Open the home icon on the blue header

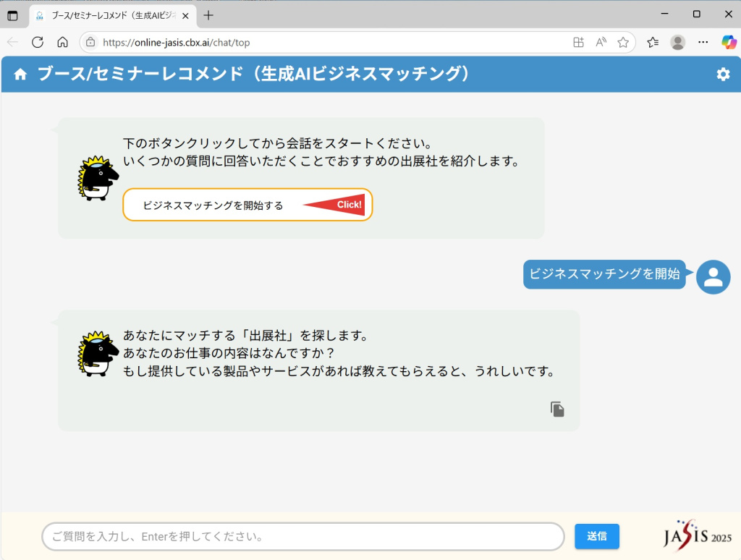[20, 74]
